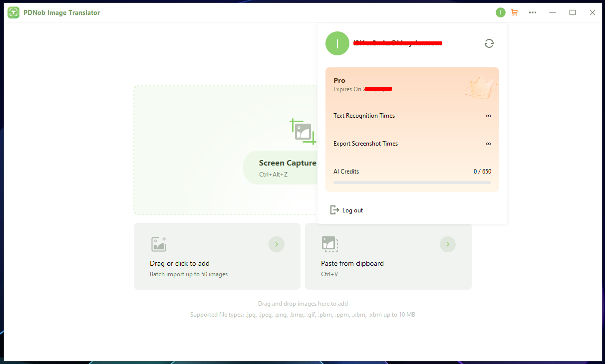This screenshot has height=364, width=605.
Task: Click the AI Credits label
Action: tap(346, 172)
